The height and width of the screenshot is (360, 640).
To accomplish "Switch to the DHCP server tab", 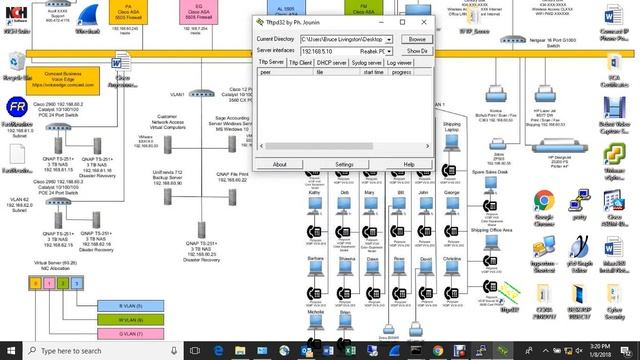I will point(331,63).
